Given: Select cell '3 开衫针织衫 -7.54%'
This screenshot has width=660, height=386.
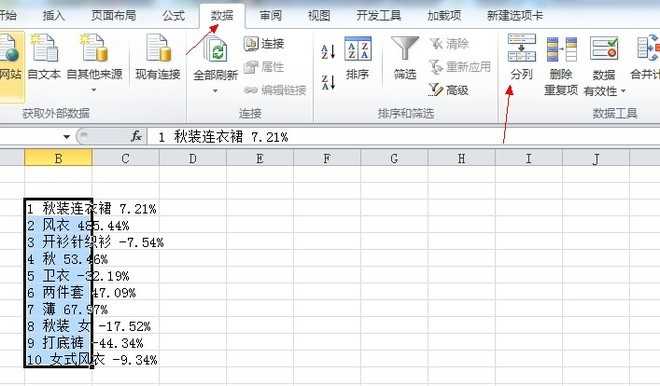Looking at the screenshot, I should tap(58, 242).
